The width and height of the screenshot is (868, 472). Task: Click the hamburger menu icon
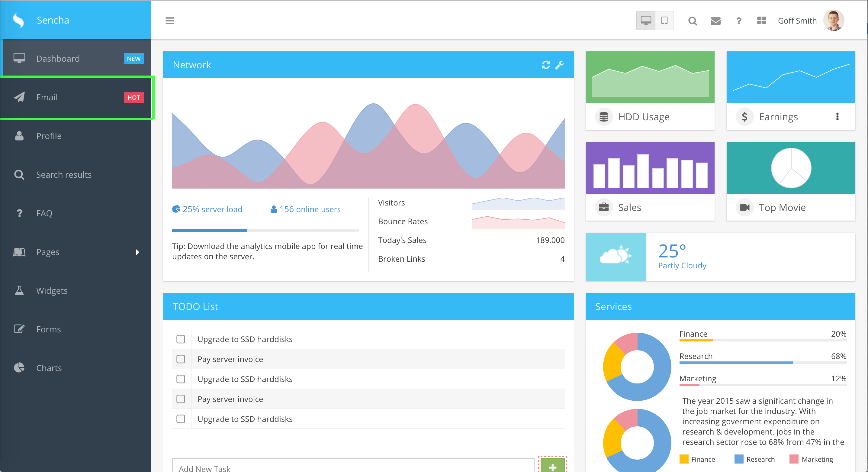tap(169, 21)
